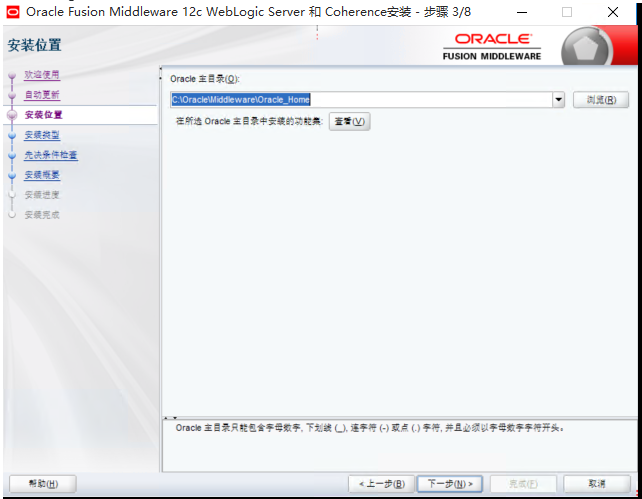This screenshot has height=499, width=642.
Task: Click the Oracle 主目录(O) label
Action: 205,79
